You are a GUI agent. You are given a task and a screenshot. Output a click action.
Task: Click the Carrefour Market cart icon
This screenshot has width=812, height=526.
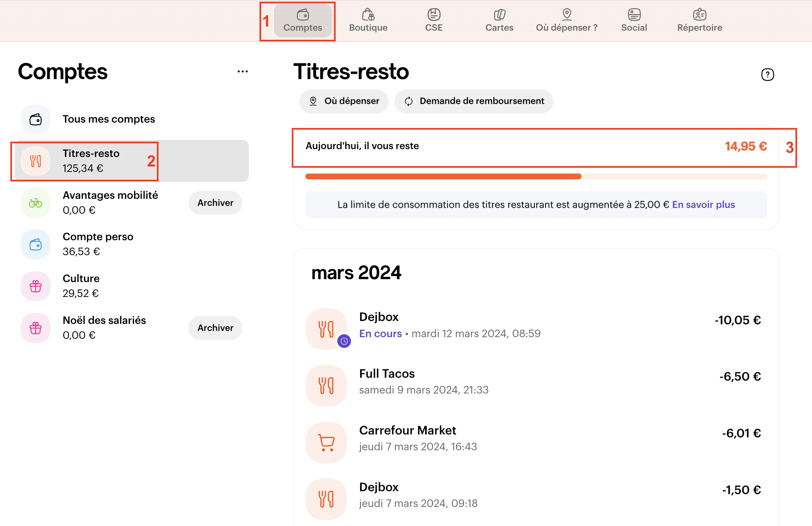(x=326, y=442)
